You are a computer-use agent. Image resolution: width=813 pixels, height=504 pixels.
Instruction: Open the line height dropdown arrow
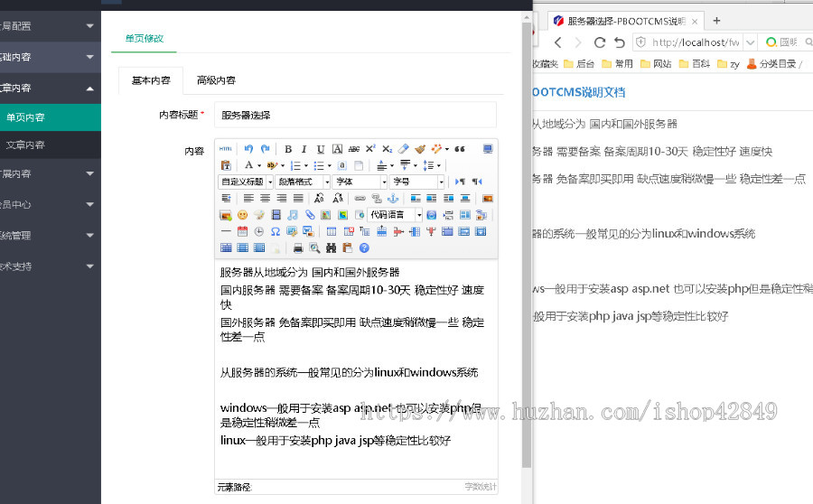point(439,165)
